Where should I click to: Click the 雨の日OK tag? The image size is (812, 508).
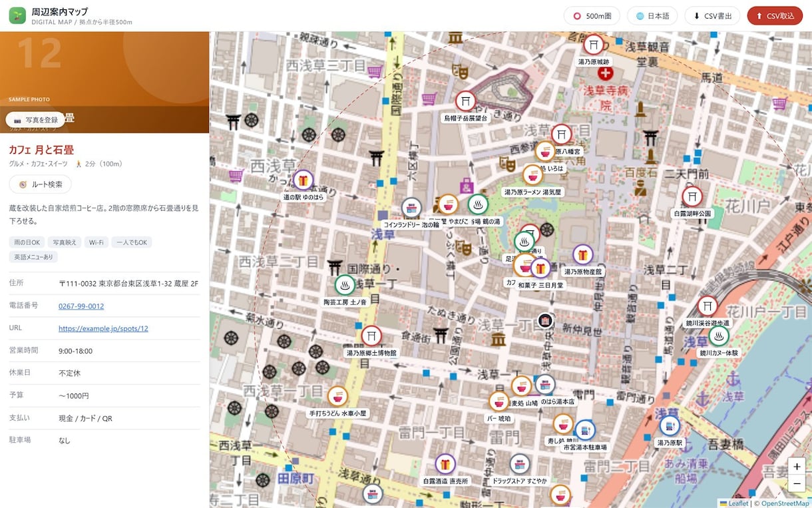tap(27, 242)
